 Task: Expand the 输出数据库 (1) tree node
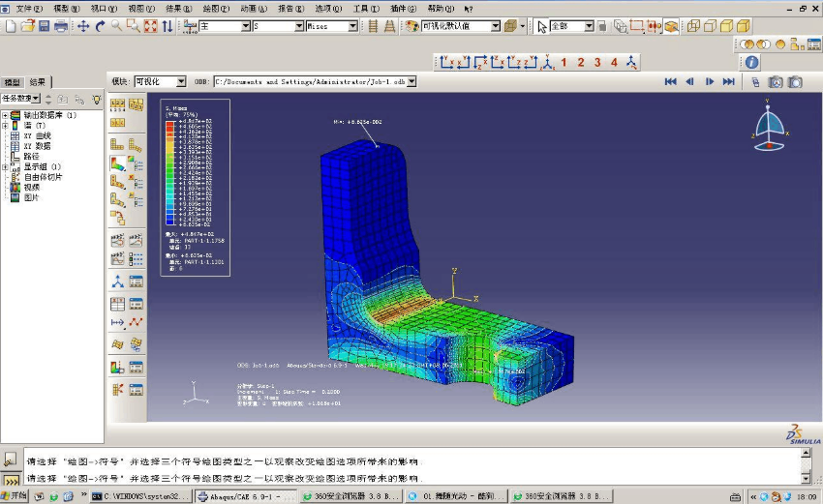5,115
